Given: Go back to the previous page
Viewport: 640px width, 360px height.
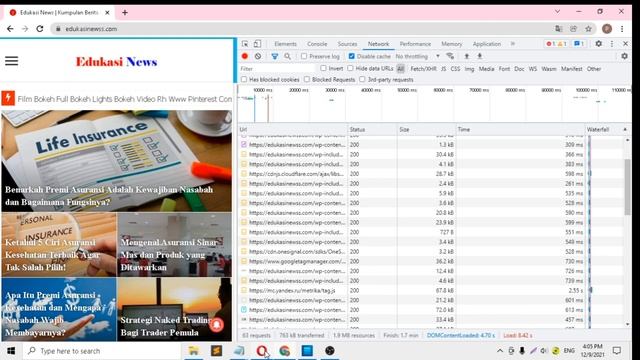Looking at the screenshot, I should [x=10, y=29].
